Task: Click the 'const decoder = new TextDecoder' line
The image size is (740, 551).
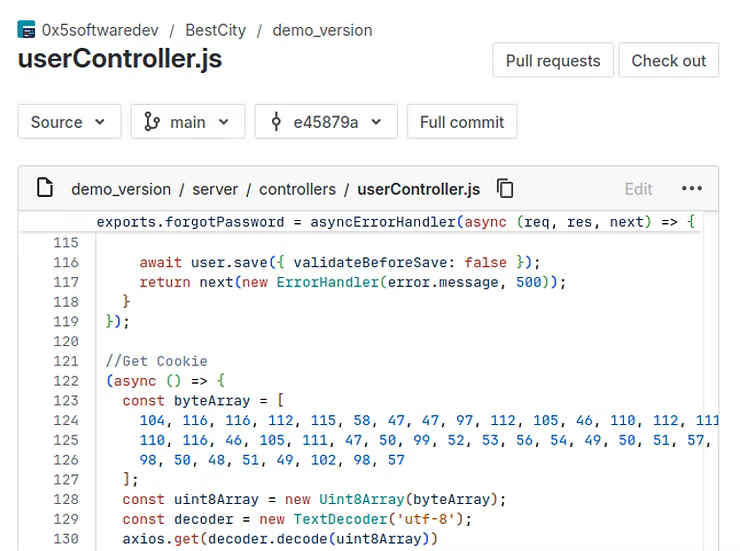Action: pos(297,519)
